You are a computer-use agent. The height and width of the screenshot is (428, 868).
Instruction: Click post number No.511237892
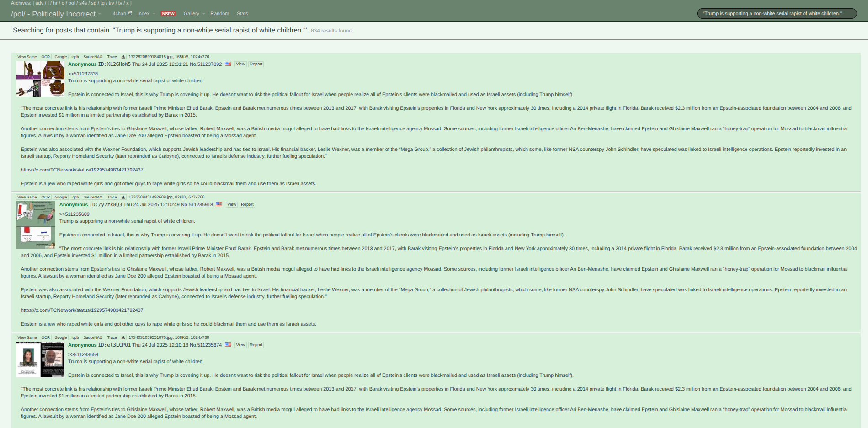(x=206, y=64)
